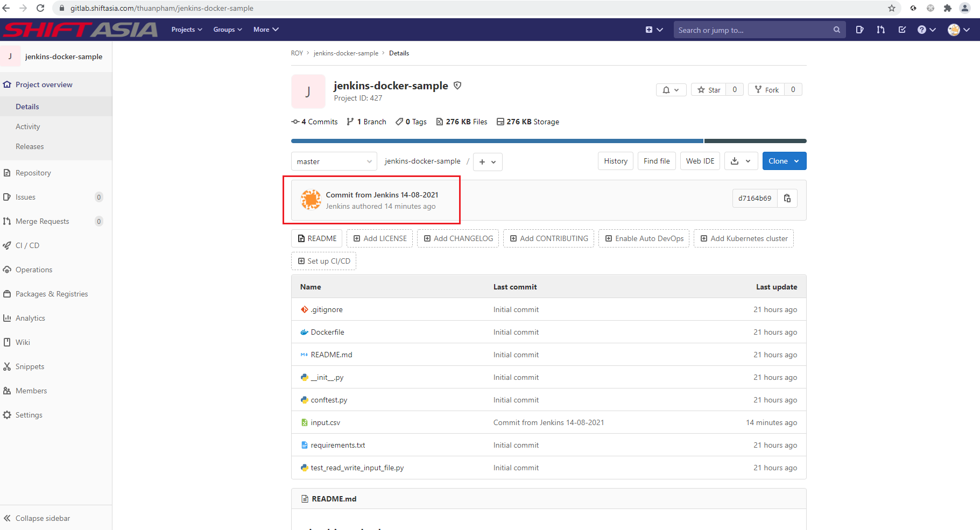Click the Members sidebar icon
Viewport: 980px width, 530px height.
coord(7,391)
